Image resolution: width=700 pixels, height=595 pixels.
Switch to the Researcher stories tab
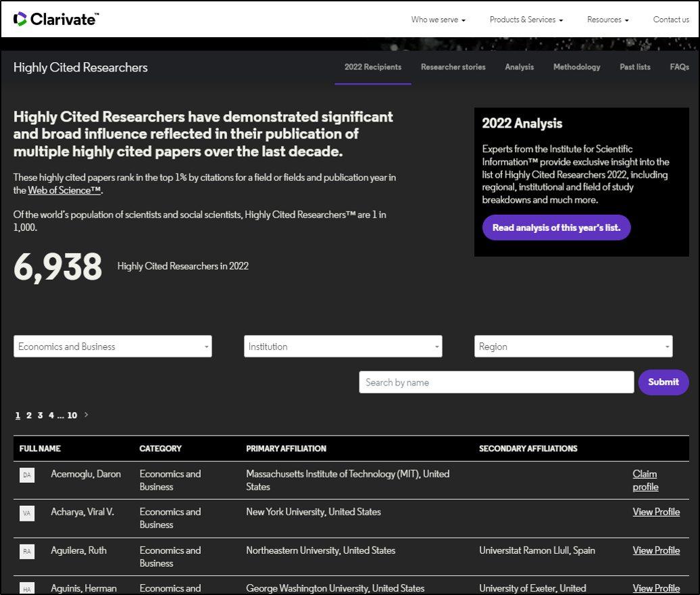point(453,67)
